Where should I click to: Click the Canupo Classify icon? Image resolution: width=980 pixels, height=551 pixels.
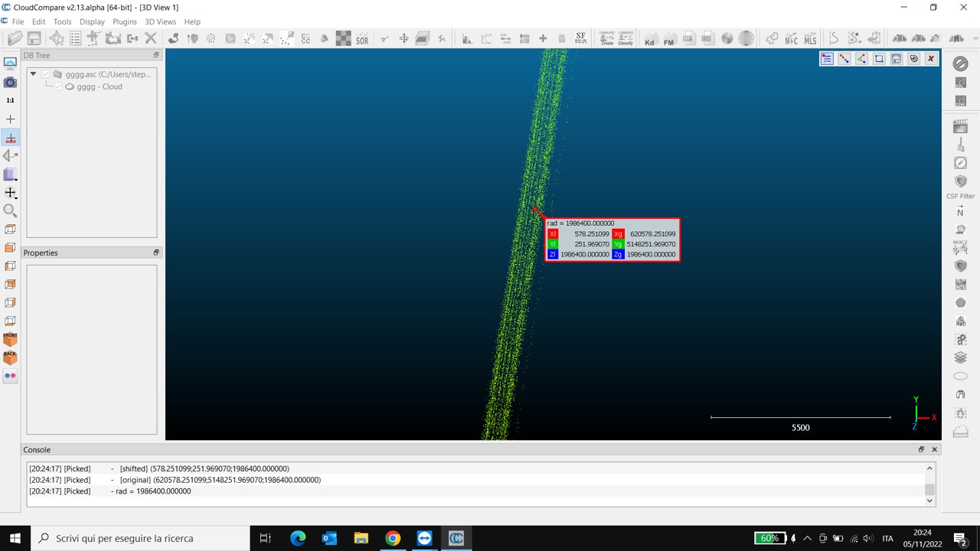pyautogui.click(x=626, y=38)
